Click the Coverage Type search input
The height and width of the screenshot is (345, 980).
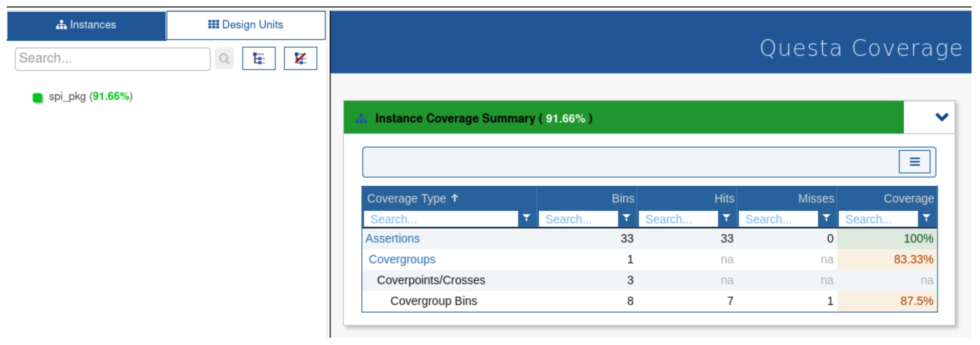[x=440, y=219]
